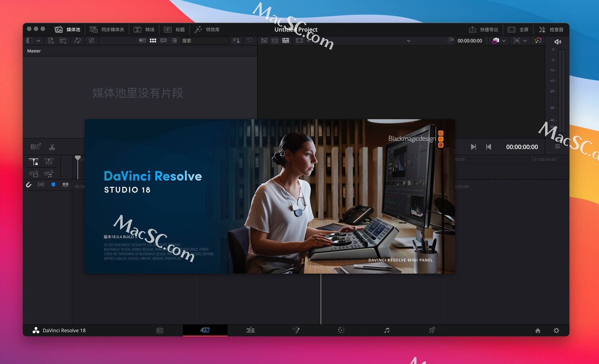Open the timeline name dropdown chevron
Viewport: 599px width, 364px height.
coord(409,41)
